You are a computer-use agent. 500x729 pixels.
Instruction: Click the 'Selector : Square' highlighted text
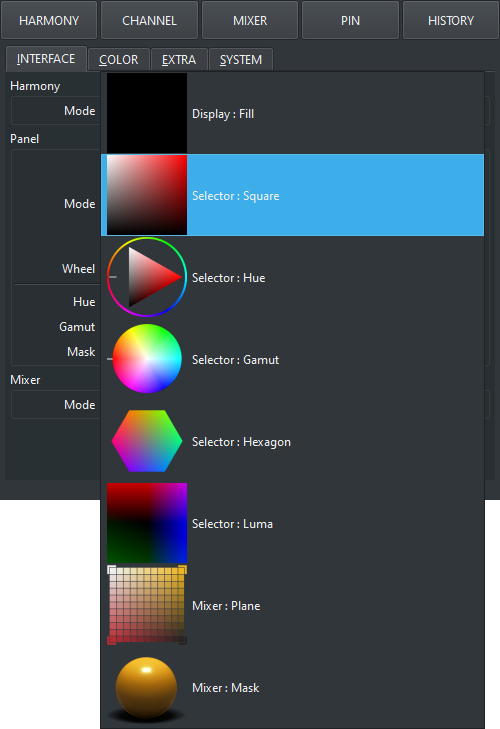click(x=236, y=196)
